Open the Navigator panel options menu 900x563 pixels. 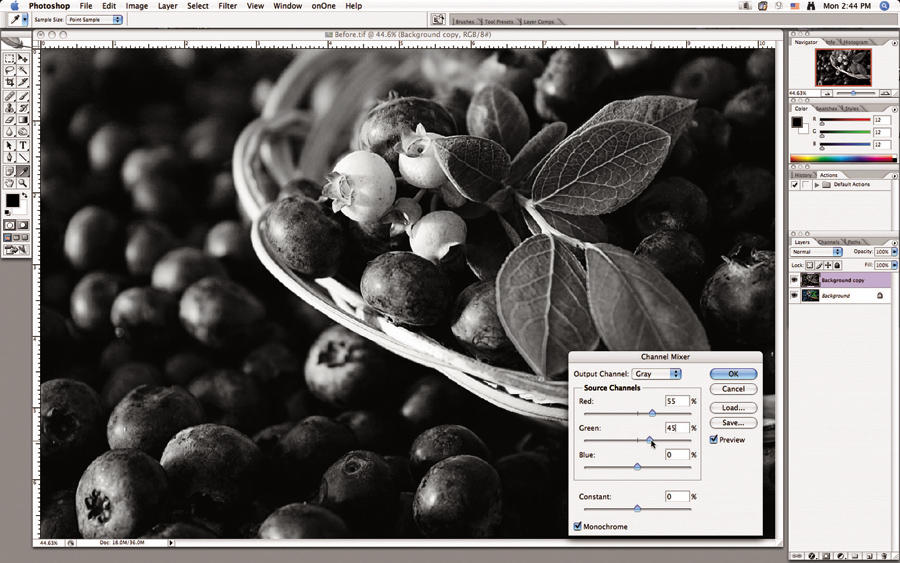pos(894,43)
